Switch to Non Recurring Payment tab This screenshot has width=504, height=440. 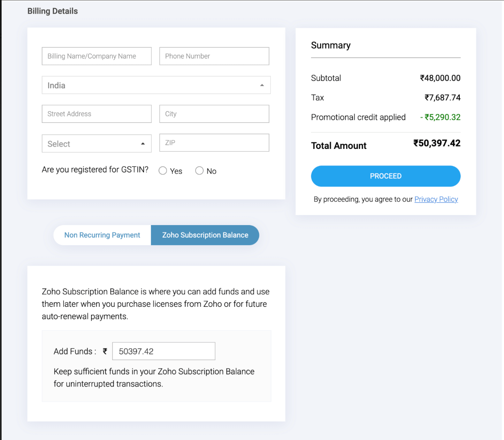pyautogui.click(x=102, y=235)
